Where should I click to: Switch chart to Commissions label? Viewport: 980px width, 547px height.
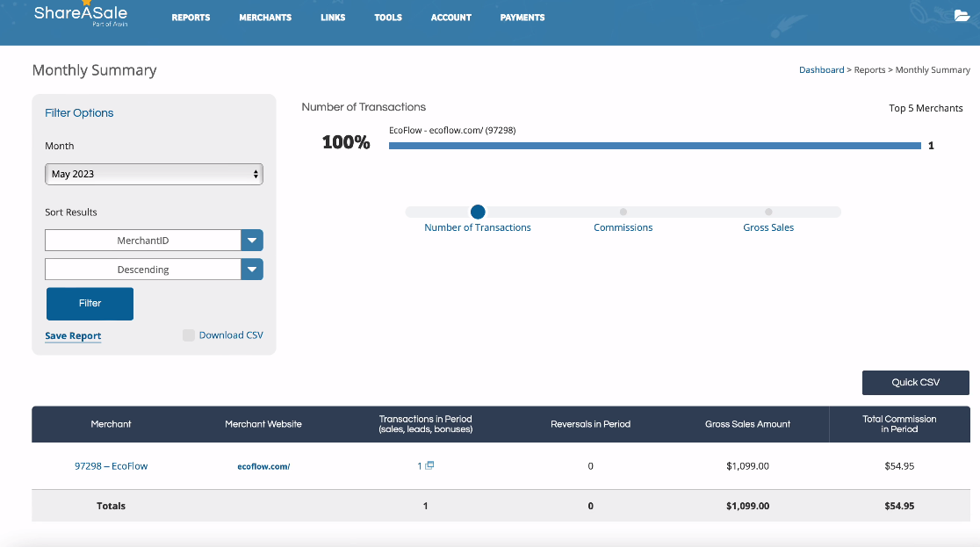(623, 227)
